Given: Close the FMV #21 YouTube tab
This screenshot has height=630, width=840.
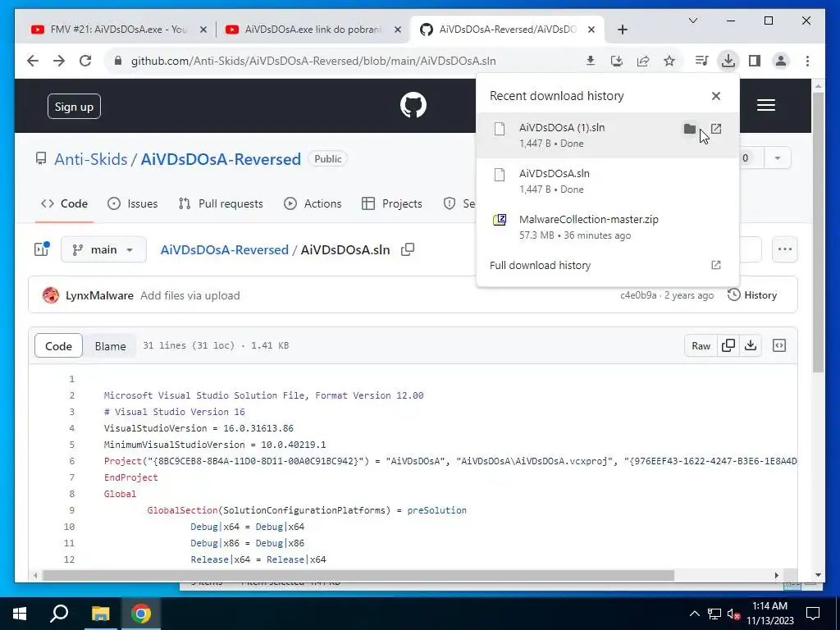Looking at the screenshot, I should [x=203, y=30].
